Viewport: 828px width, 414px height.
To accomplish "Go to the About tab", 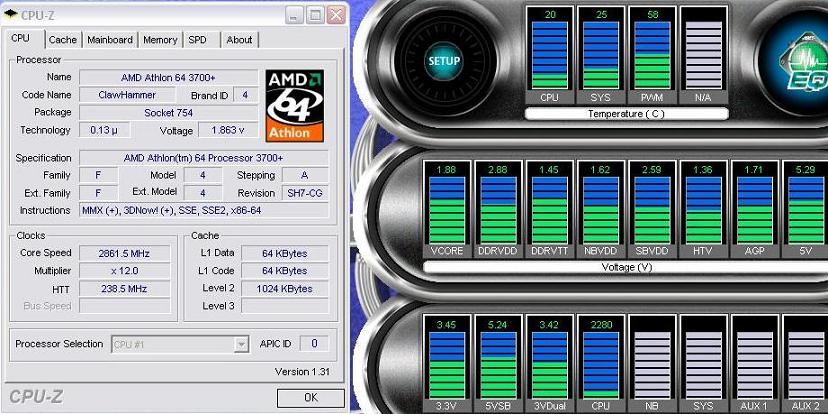I will pyautogui.click(x=239, y=40).
